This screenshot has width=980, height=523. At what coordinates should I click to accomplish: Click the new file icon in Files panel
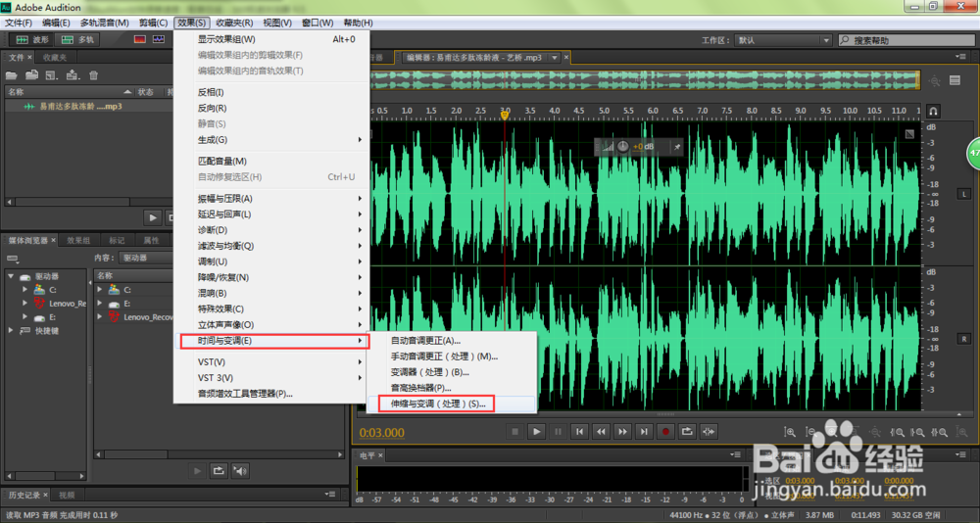point(52,75)
